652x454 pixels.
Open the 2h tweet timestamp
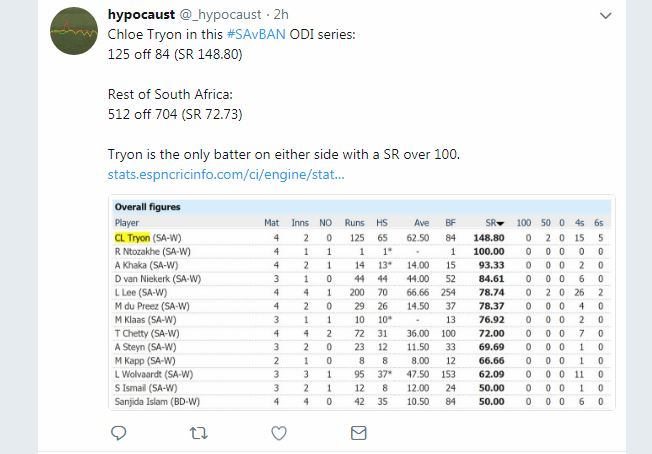coord(284,16)
